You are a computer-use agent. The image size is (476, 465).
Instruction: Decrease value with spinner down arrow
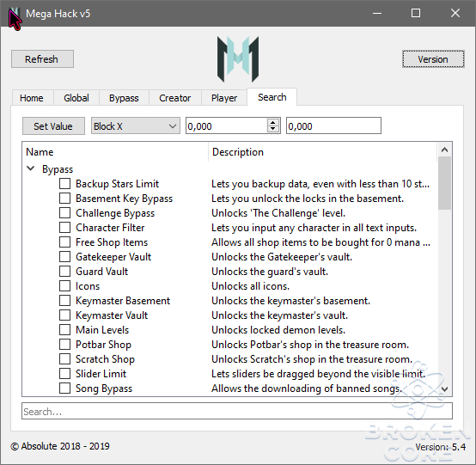tap(273, 129)
